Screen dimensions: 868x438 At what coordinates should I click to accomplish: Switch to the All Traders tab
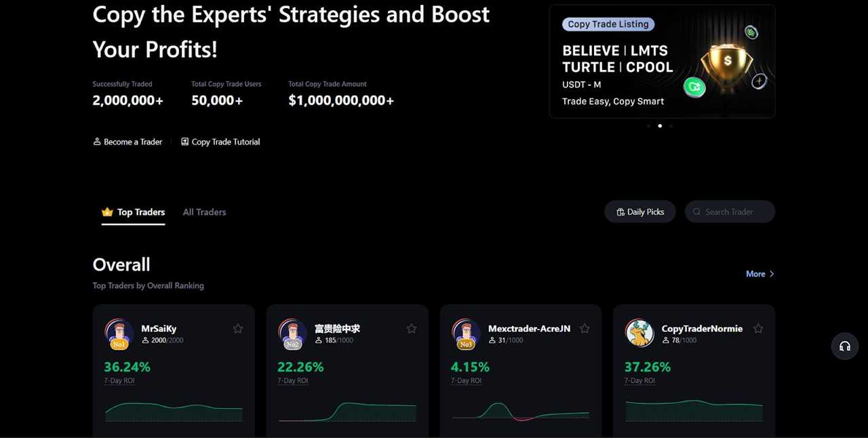pyautogui.click(x=204, y=212)
